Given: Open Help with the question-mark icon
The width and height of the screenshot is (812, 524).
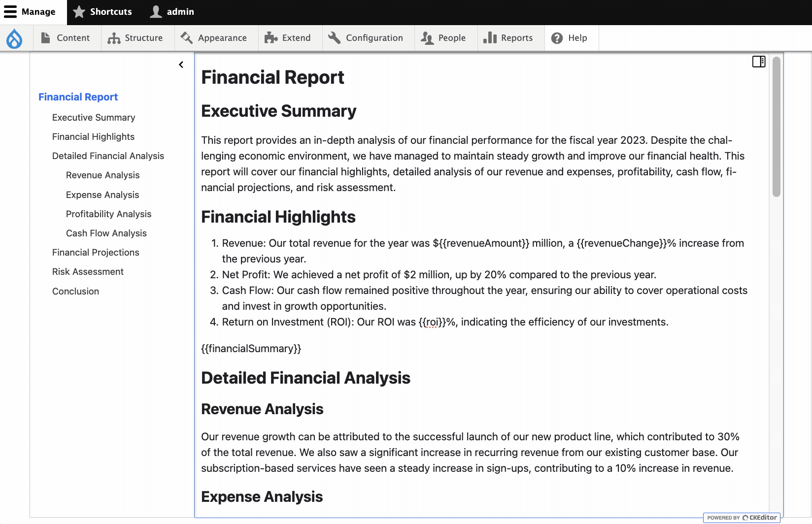Looking at the screenshot, I should click(556, 38).
